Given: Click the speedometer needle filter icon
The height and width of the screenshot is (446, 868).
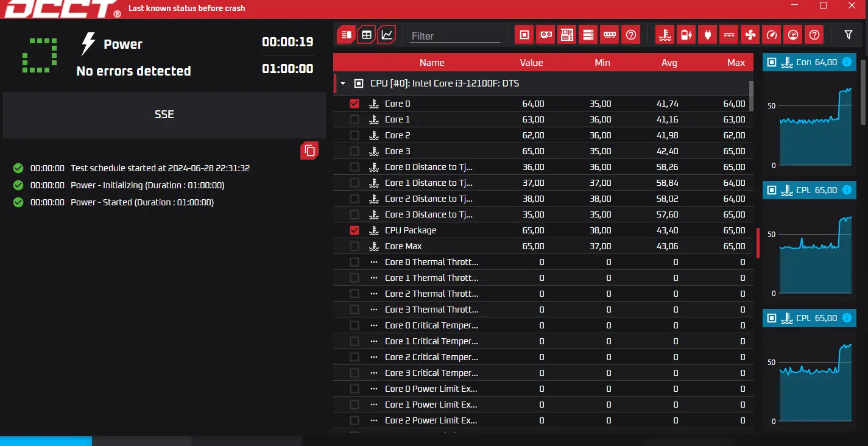Looking at the screenshot, I should coord(772,35).
